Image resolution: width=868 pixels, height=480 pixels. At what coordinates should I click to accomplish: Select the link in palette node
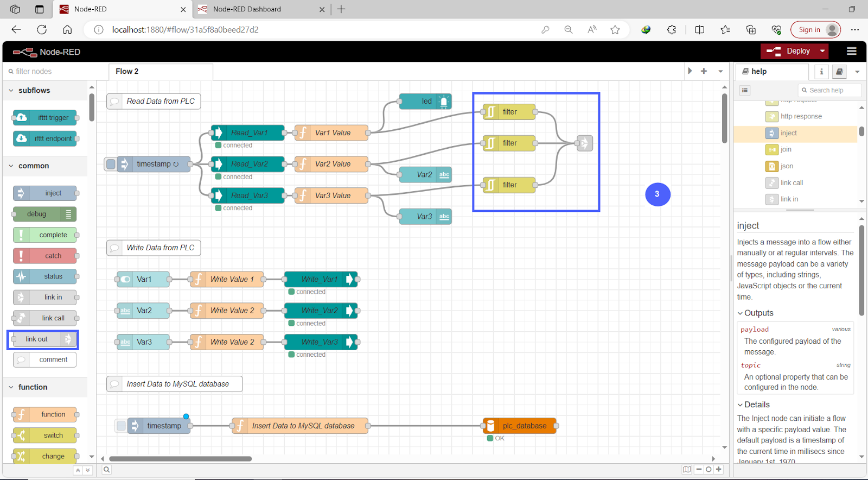pos(45,297)
